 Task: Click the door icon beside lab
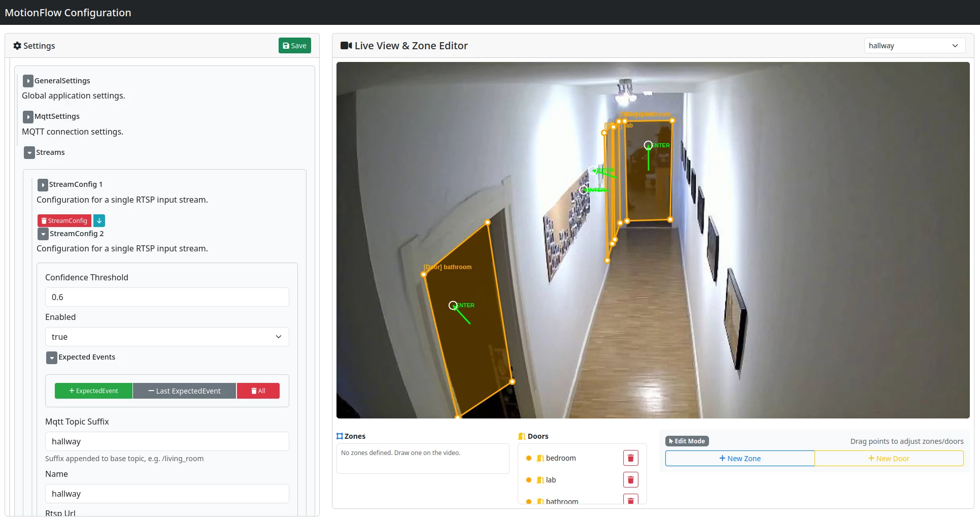(x=540, y=480)
